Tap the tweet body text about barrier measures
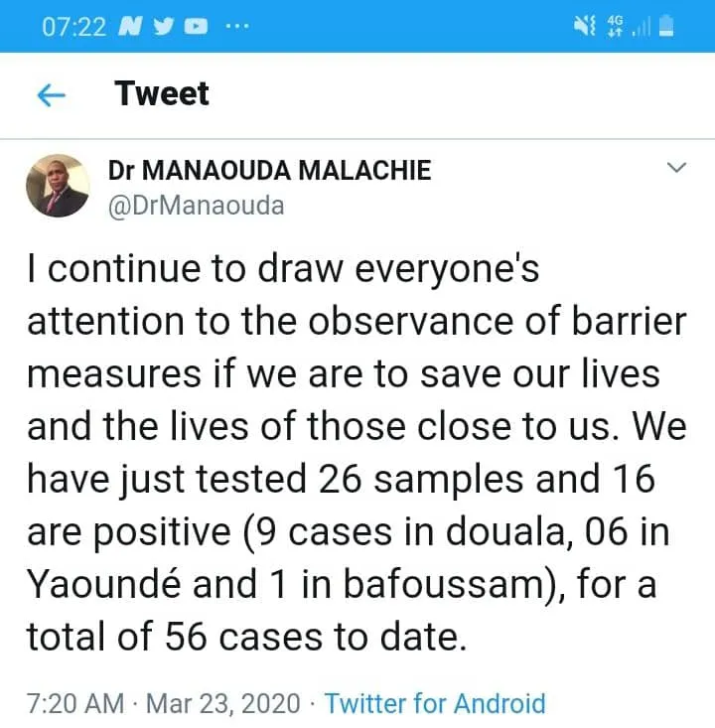The image size is (715, 728). coord(357,452)
